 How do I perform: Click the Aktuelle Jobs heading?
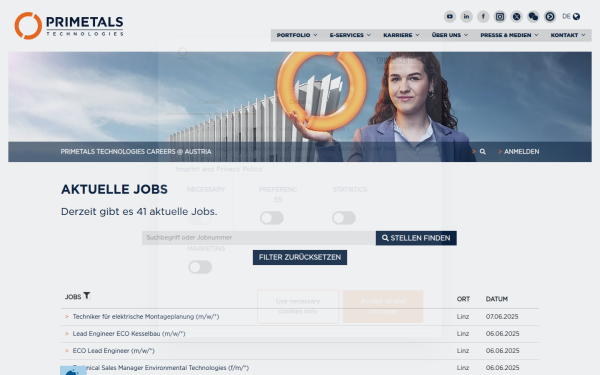pos(114,189)
